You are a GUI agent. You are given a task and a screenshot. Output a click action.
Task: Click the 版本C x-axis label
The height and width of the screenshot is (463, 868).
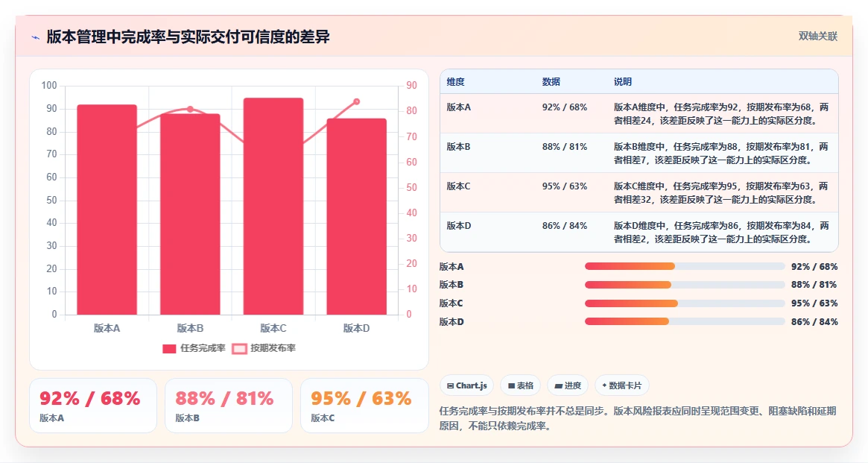click(273, 328)
